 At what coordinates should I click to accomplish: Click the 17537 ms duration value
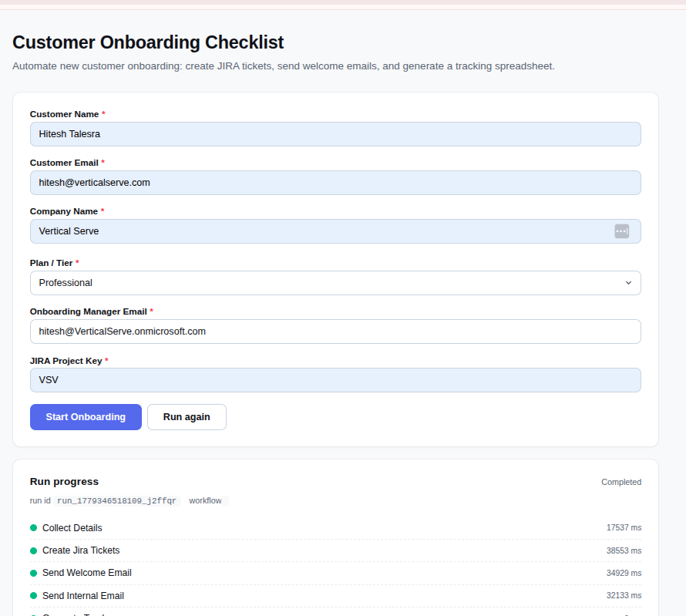pyautogui.click(x=624, y=527)
